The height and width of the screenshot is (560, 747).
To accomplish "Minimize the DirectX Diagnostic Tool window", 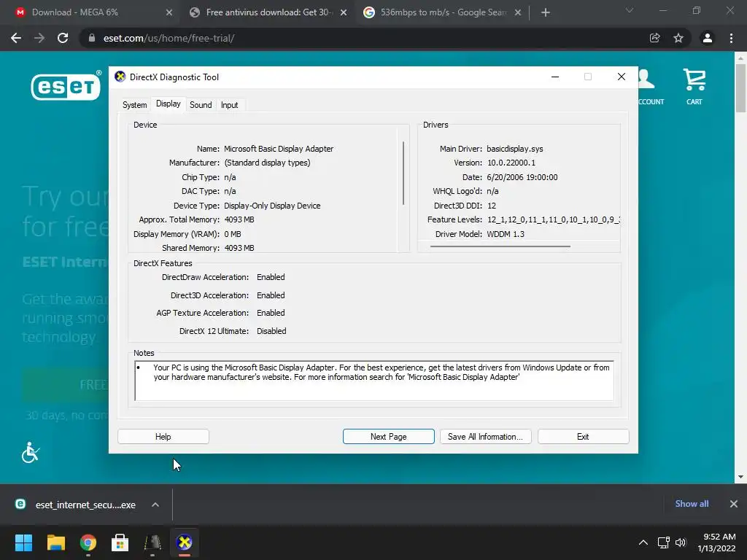I will (x=555, y=77).
